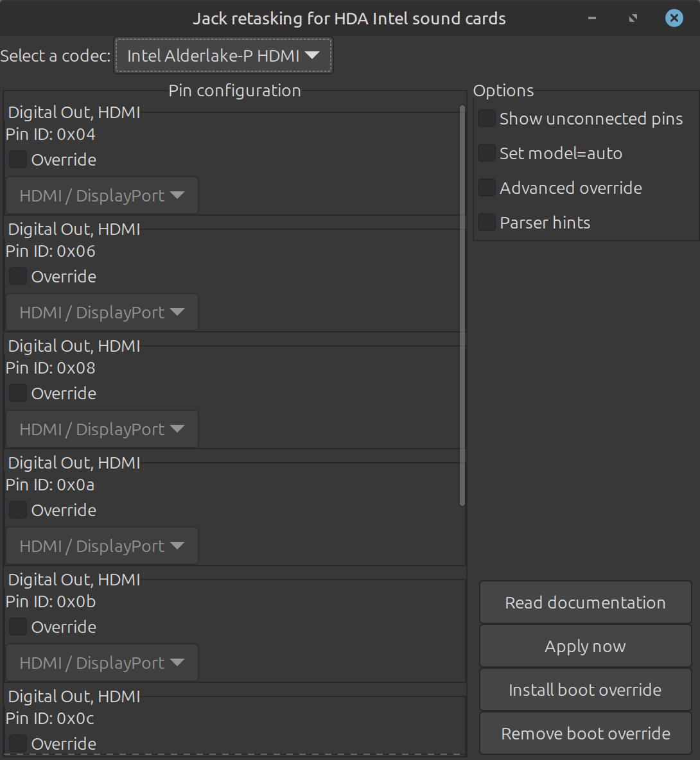Enable Advanced override option
Screen dimensions: 700x760
coord(487,188)
